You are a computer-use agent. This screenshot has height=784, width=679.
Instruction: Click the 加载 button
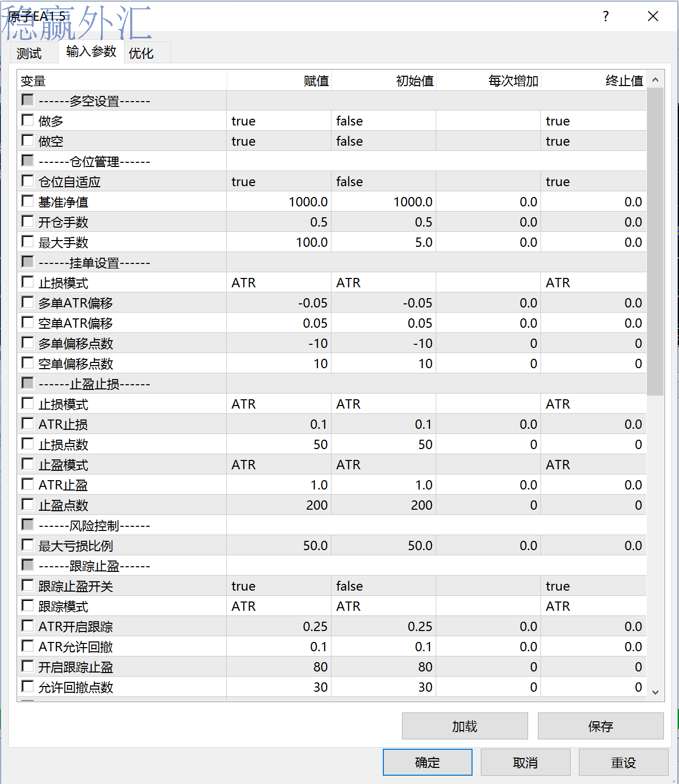(465, 726)
